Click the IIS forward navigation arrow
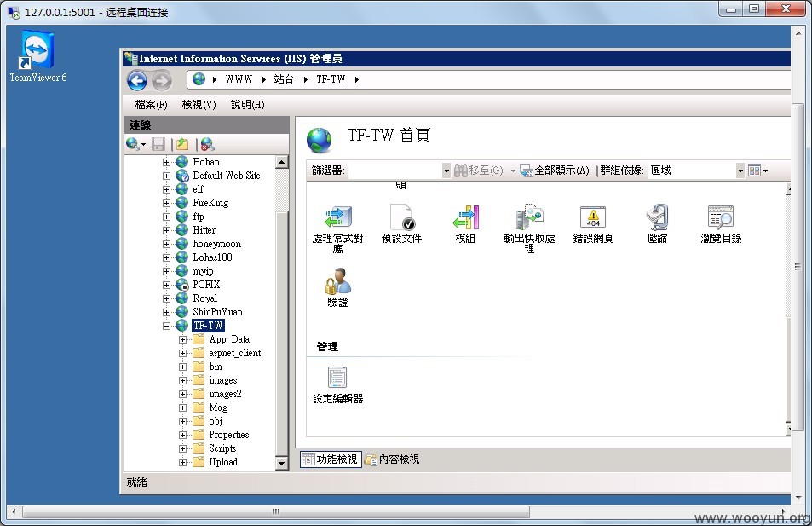The image size is (812, 526). (162, 80)
